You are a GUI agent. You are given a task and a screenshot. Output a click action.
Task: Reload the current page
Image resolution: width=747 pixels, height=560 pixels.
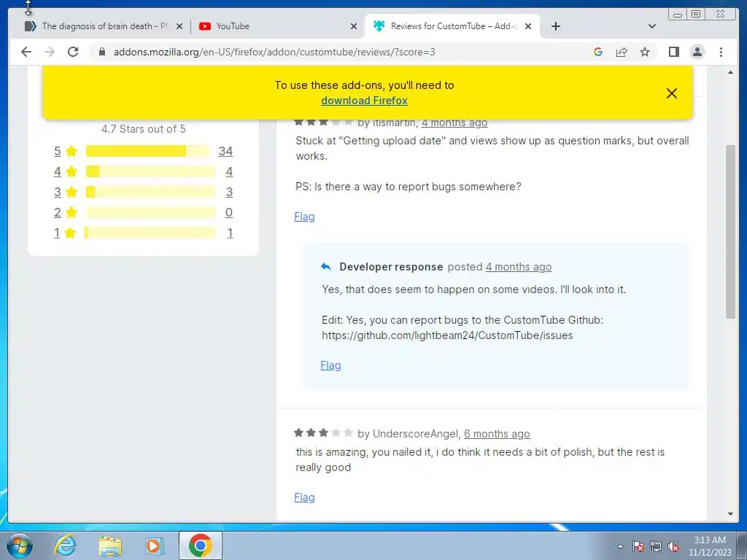coord(73,52)
